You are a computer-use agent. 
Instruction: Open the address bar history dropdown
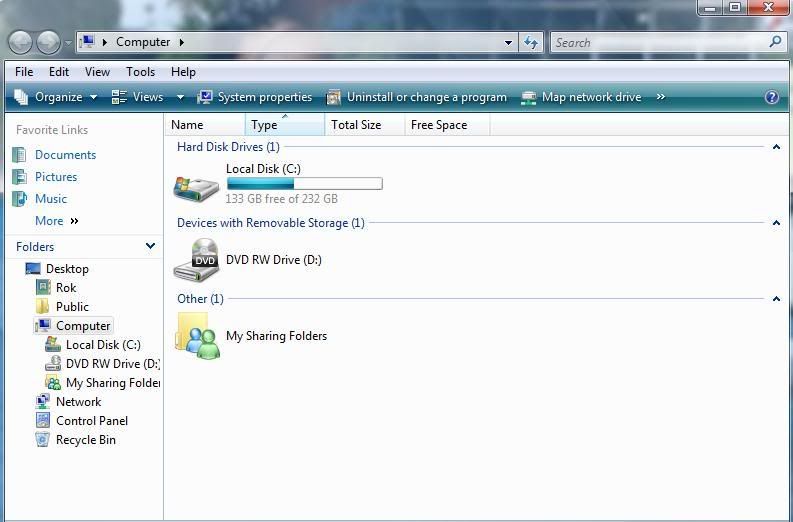(x=508, y=43)
